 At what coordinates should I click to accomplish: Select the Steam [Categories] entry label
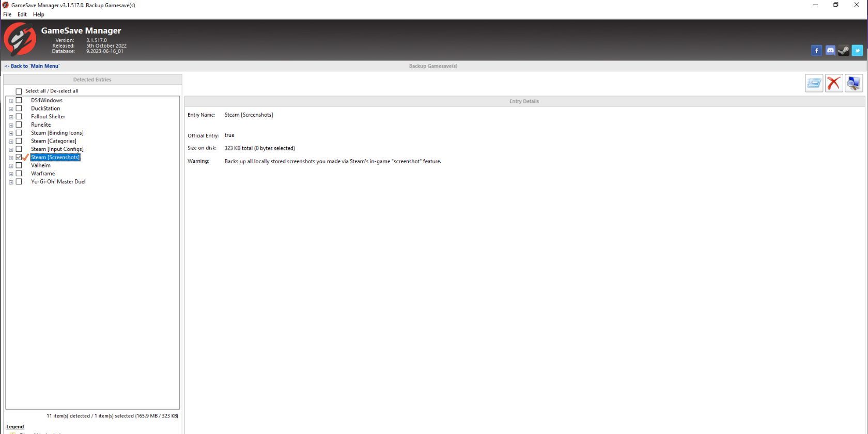54,141
